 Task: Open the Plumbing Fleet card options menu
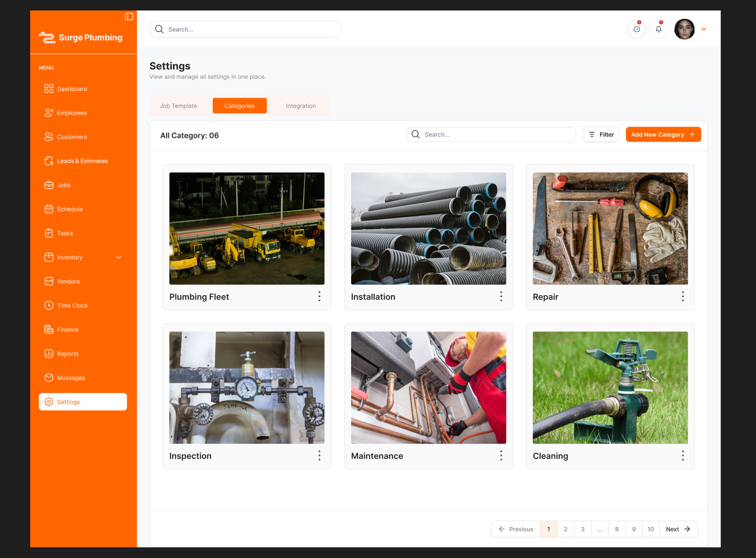point(319,297)
